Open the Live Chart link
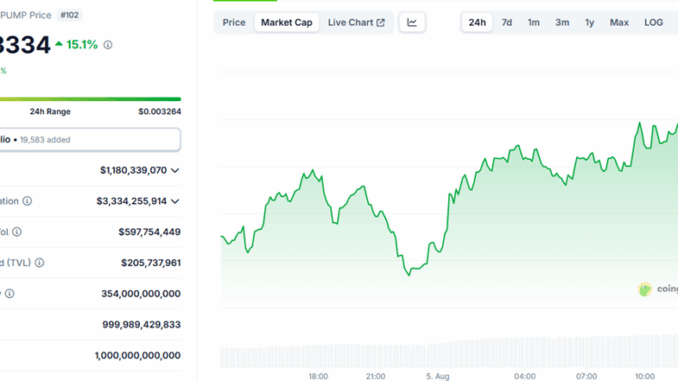Image resolution: width=678 pixels, height=381 pixels. point(356,22)
